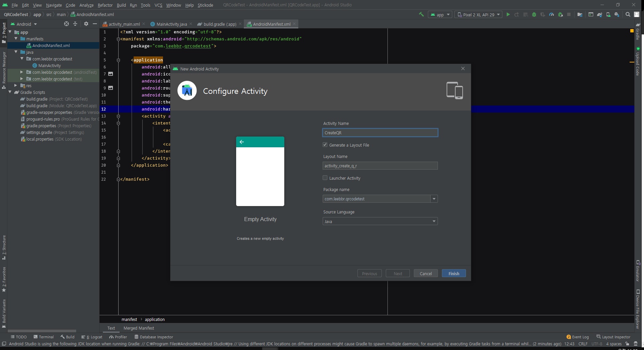Viewport: 644px width, 350px height.
Task: Select MainActivity in project tree
Action: click(x=49, y=65)
